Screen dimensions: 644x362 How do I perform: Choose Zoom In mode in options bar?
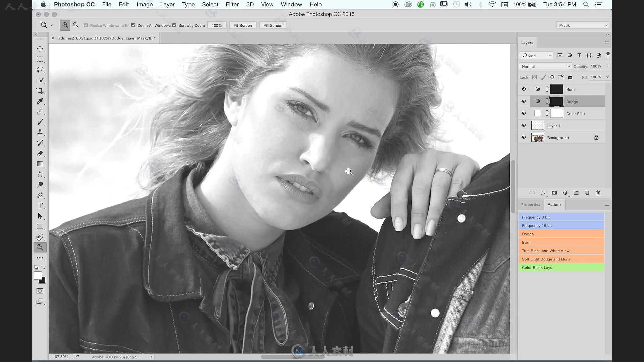click(x=65, y=25)
